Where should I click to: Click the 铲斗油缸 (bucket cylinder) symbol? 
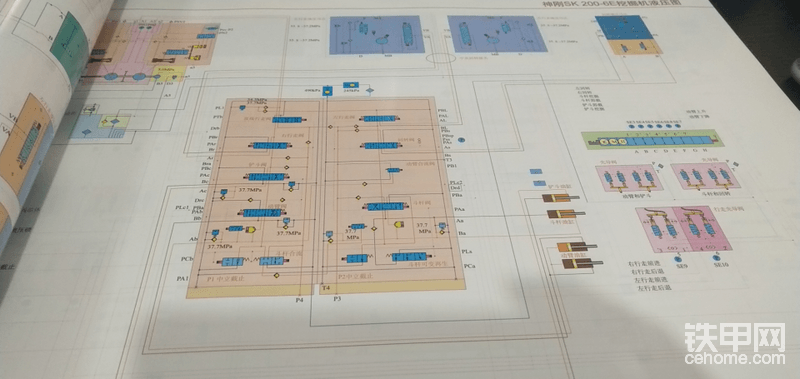point(560,198)
